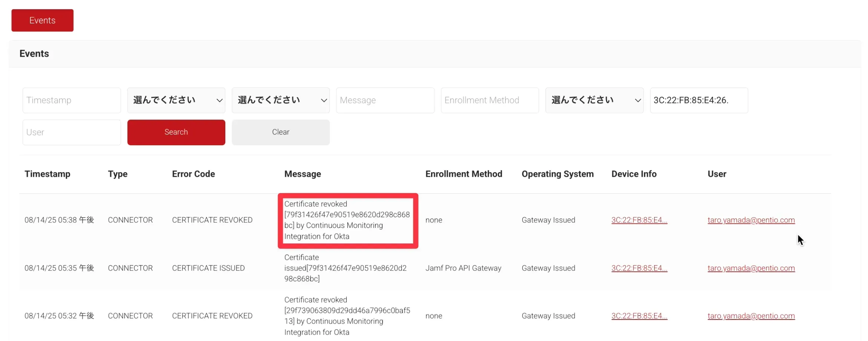Screen dimensions: 868x341
Task: Open the Type filter dropdown
Action: [176, 100]
